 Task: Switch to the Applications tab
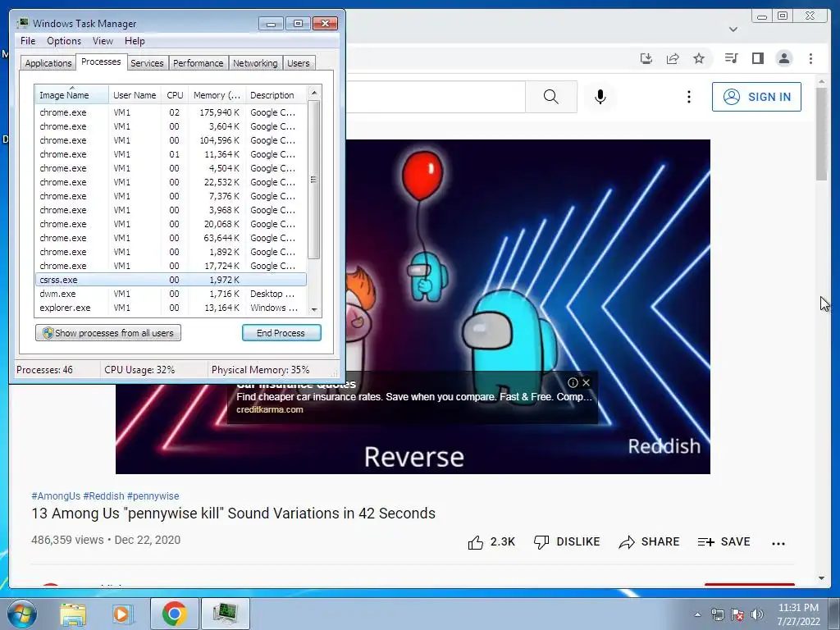(x=48, y=63)
